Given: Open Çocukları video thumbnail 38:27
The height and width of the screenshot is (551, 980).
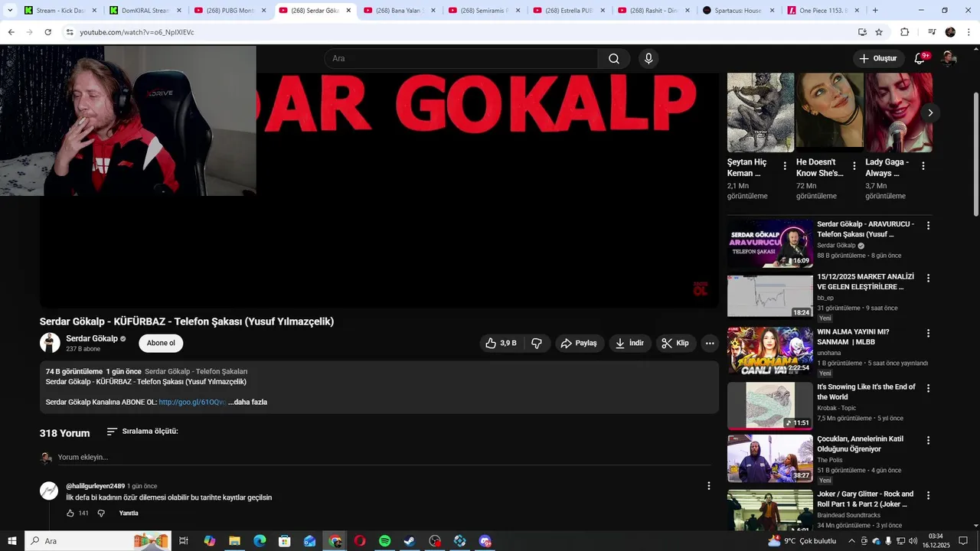Looking at the screenshot, I should (x=769, y=458).
